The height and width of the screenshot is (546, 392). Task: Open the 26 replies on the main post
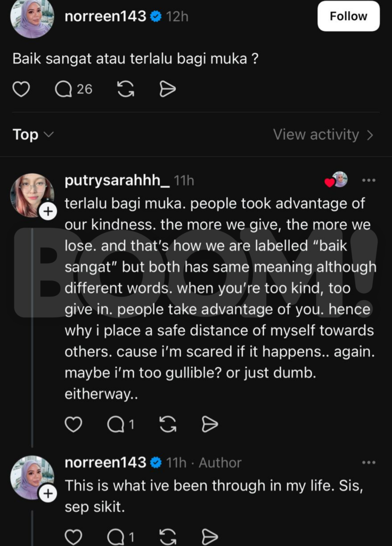[73, 89]
